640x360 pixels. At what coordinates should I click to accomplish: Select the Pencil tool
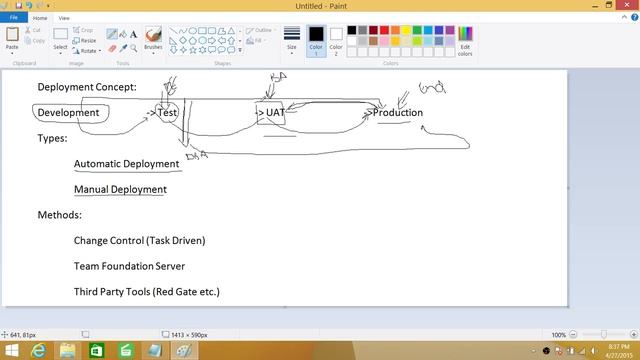[111, 34]
